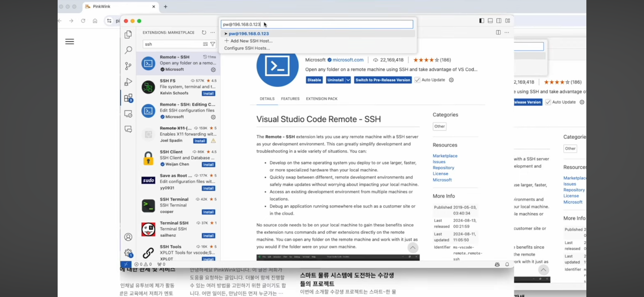Expand the Uninstall dropdown arrow
The image size is (644, 297).
348,80
